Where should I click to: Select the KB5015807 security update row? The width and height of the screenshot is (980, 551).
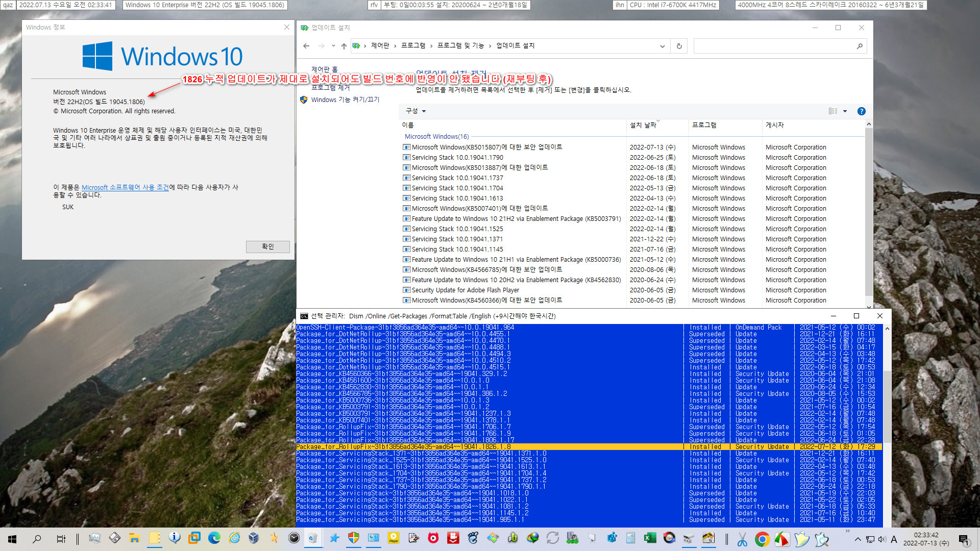pyautogui.click(x=633, y=147)
